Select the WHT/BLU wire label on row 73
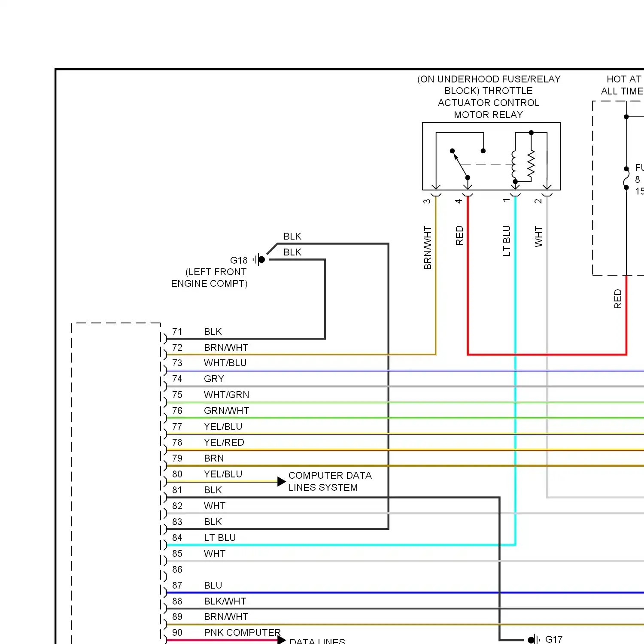This screenshot has height=644, width=644. pos(225,363)
